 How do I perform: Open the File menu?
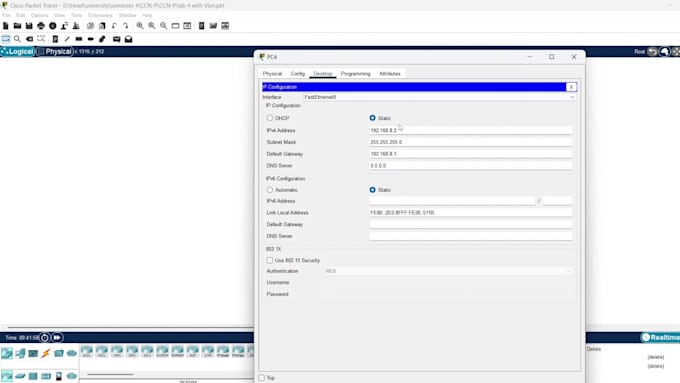(6, 15)
